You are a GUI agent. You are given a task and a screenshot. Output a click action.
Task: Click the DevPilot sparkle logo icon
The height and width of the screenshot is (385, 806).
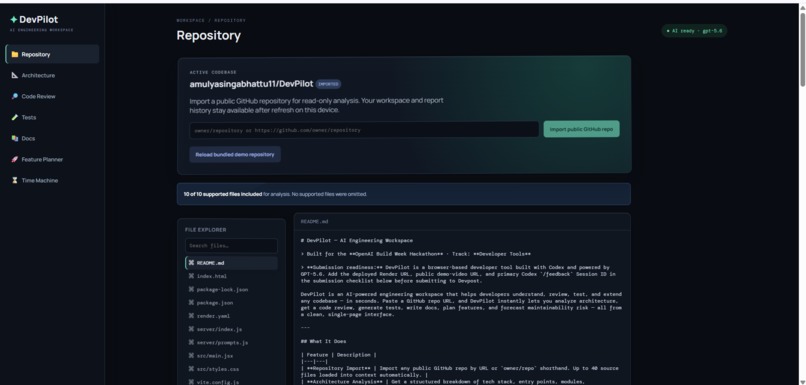[x=13, y=20]
